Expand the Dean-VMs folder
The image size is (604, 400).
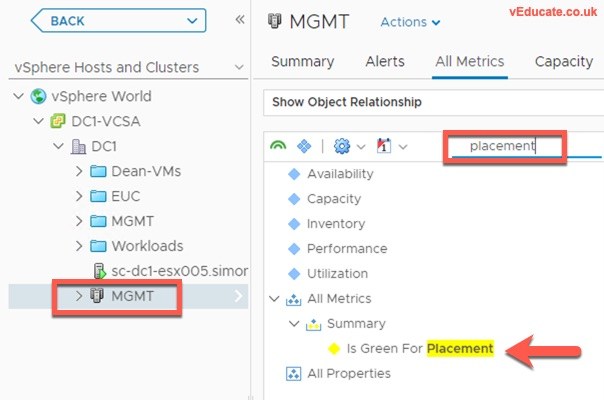[79, 171]
